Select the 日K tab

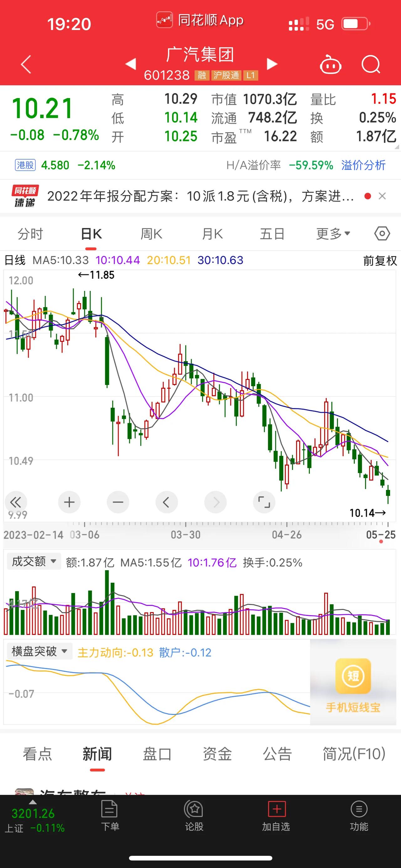[x=91, y=234]
